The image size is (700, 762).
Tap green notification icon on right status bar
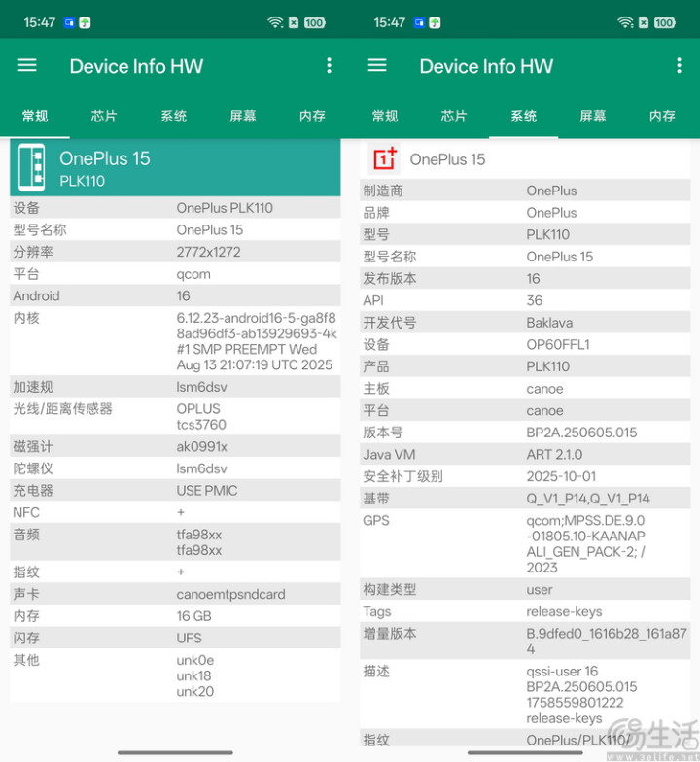click(435, 23)
